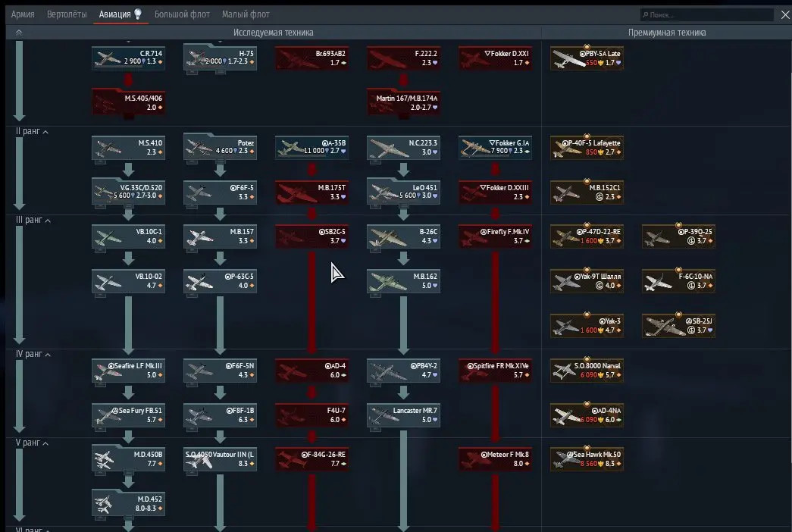
Task: Select the SB2C-5 card
Action: click(x=311, y=236)
